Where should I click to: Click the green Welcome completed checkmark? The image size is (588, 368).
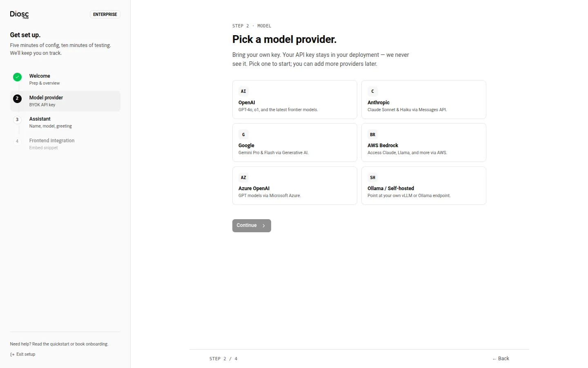[x=17, y=77]
